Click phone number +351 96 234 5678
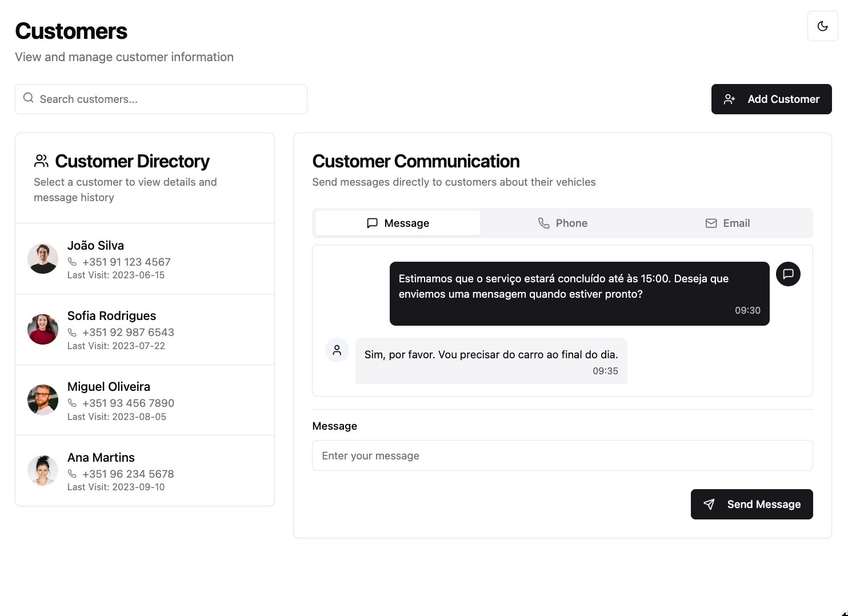Screen dimensions: 848x616 pyautogui.click(x=128, y=474)
